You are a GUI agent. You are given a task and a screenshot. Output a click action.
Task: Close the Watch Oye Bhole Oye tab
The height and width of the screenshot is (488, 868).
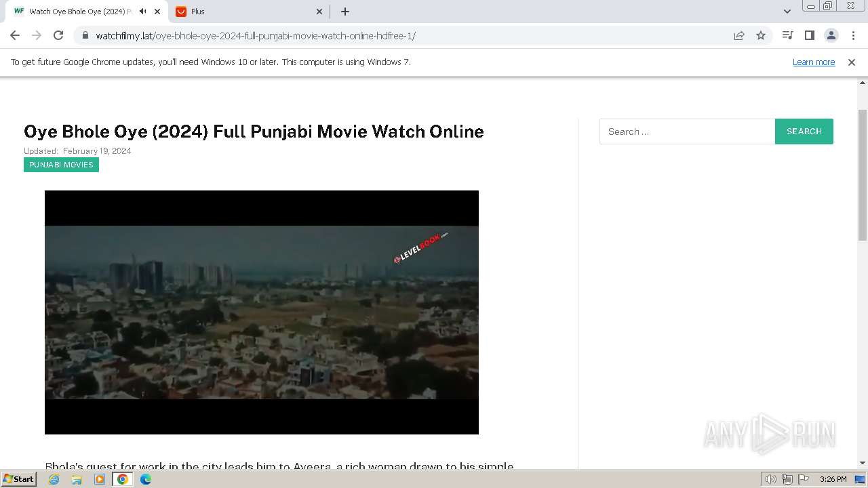pos(157,12)
